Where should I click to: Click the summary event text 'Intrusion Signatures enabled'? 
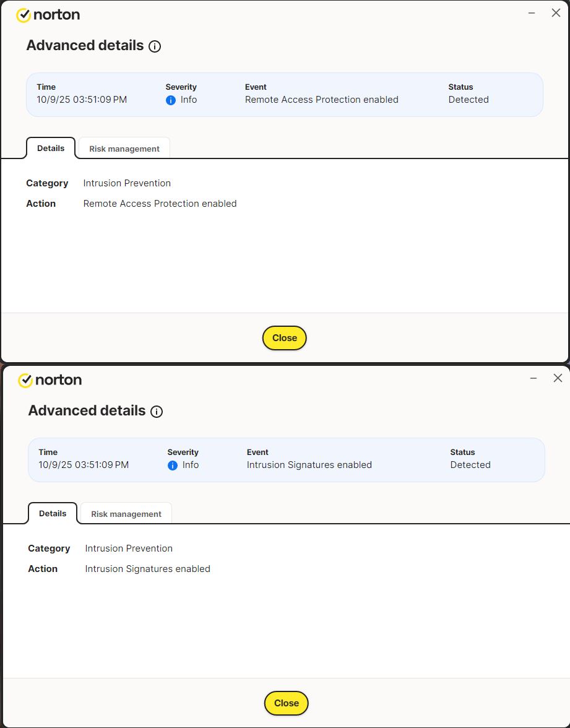[x=309, y=465]
